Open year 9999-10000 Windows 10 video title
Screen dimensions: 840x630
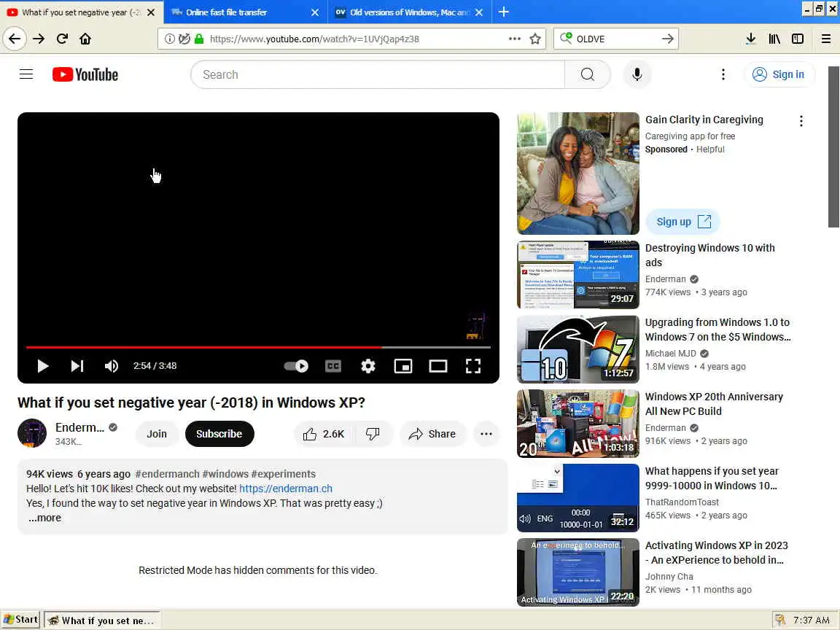(712, 478)
